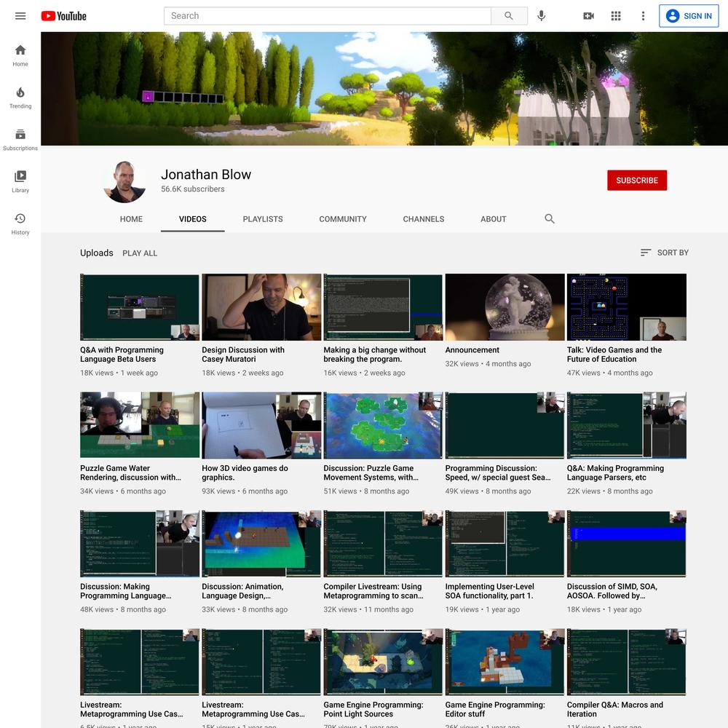Screen dimensions: 728x728
Task: Open History in the sidebar
Action: (x=20, y=223)
